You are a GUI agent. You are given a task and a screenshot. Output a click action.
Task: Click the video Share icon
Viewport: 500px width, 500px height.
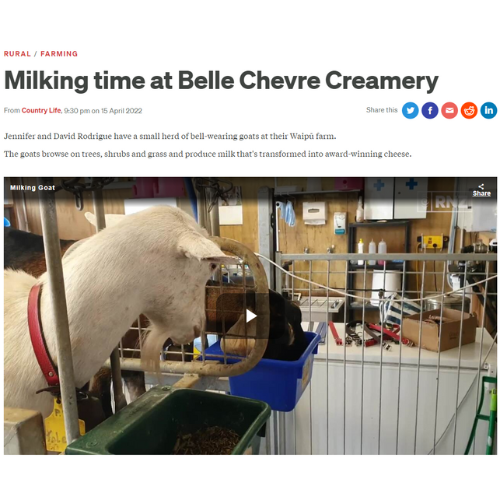click(x=481, y=186)
